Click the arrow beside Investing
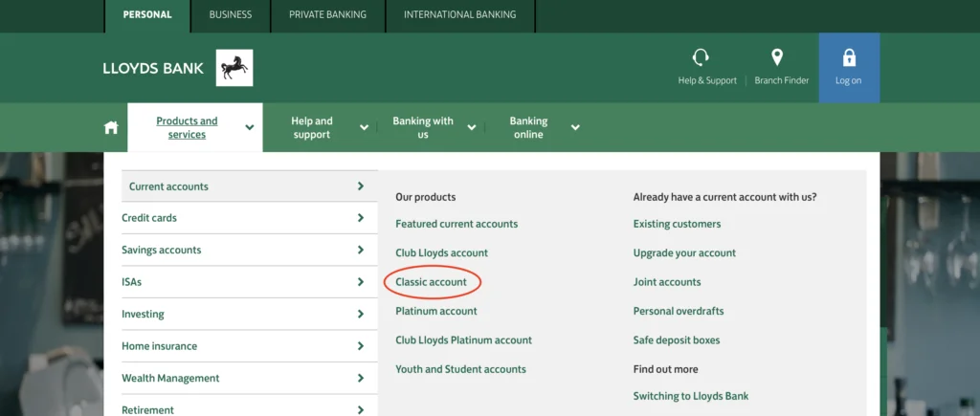 (361, 315)
